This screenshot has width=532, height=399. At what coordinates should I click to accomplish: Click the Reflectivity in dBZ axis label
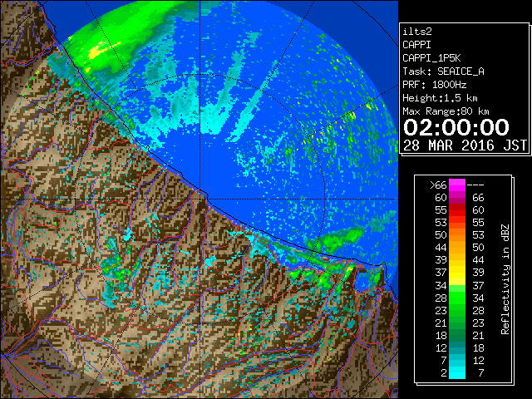[x=505, y=279]
